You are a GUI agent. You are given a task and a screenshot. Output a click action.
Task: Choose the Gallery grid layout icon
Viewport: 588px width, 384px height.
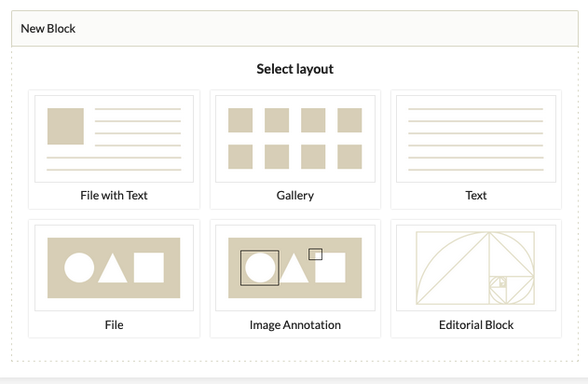[x=295, y=139]
